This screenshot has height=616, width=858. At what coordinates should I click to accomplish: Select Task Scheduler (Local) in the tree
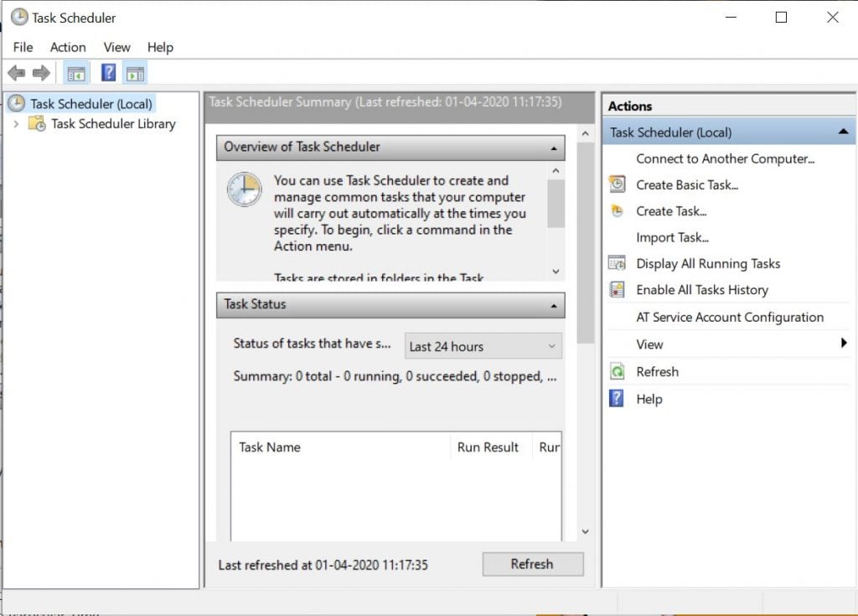point(90,103)
